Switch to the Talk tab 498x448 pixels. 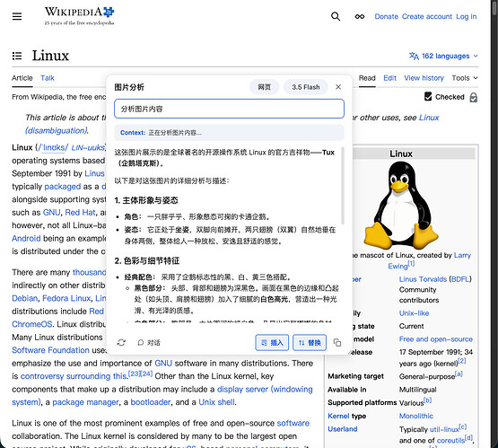48,78
